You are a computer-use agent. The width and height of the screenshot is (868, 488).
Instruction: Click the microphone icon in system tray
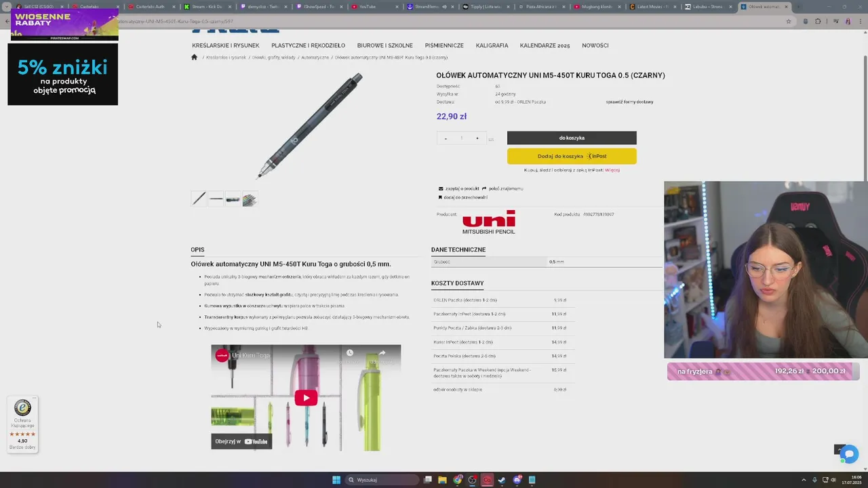pos(814,480)
